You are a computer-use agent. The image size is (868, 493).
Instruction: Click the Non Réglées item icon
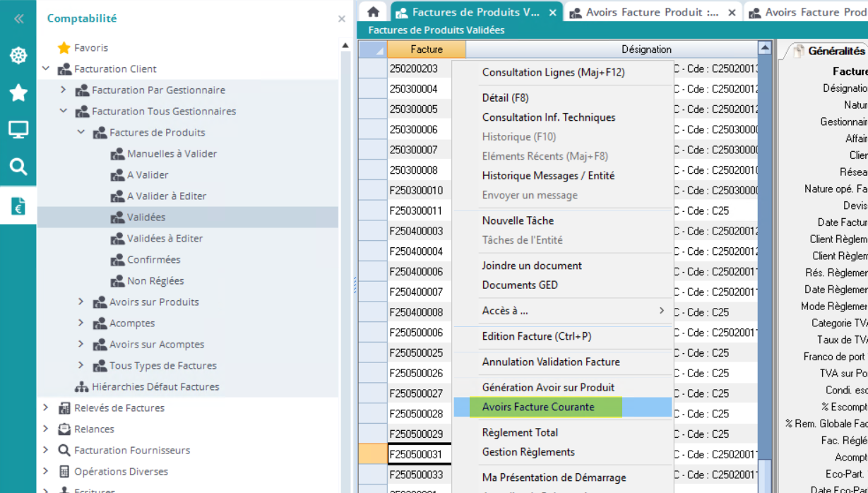tap(117, 280)
